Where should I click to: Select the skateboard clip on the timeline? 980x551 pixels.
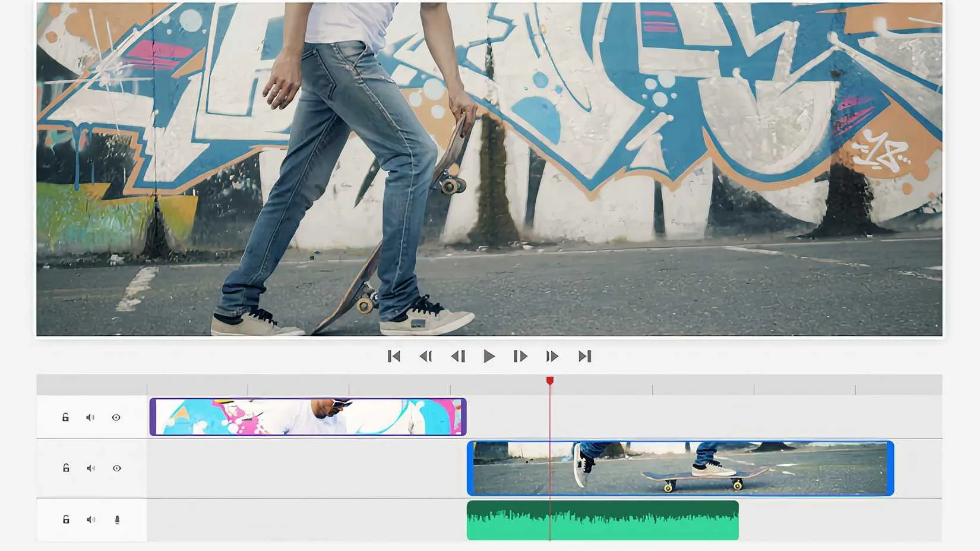[x=680, y=468]
